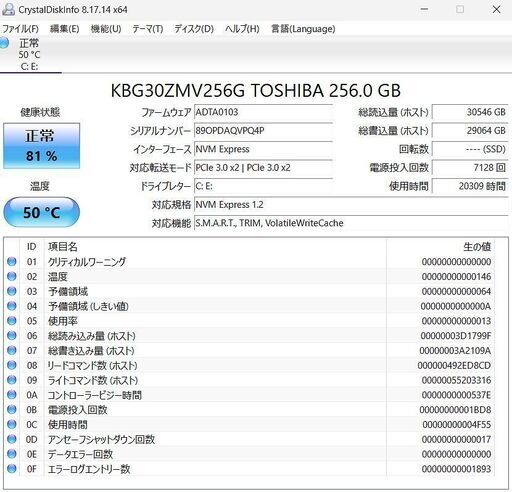Screen dimensions: 512x492
Task: Open the テーマ(T) menu
Action: pos(148,29)
